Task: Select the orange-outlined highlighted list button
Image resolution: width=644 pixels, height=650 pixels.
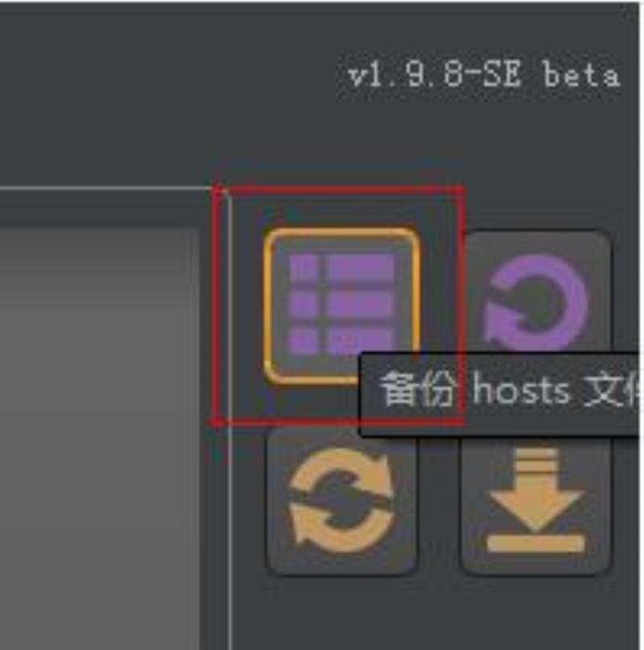Action: point(341,305)
